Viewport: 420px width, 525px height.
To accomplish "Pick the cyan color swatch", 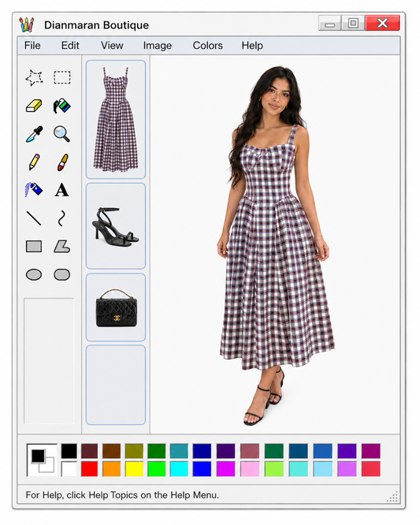I will [x=179, y=469].
